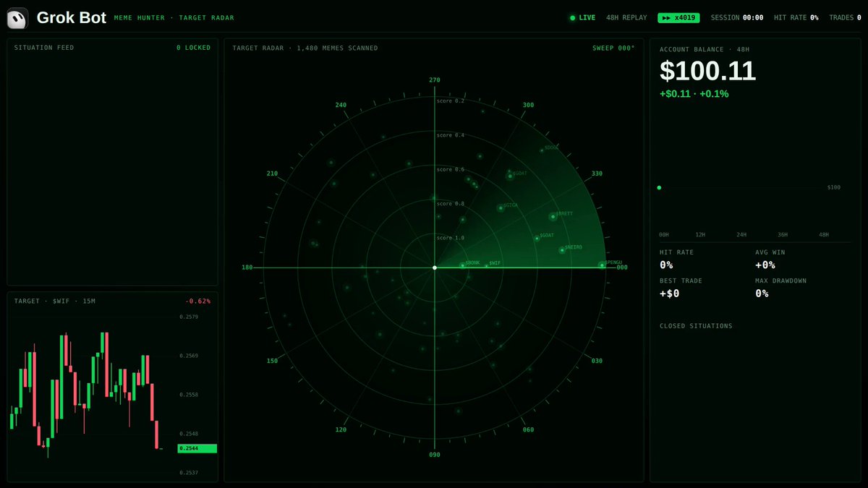Screen dimensions: 868x488
Task: Click the HIT RATE stat in the header
Action: [x=796, y=17]
